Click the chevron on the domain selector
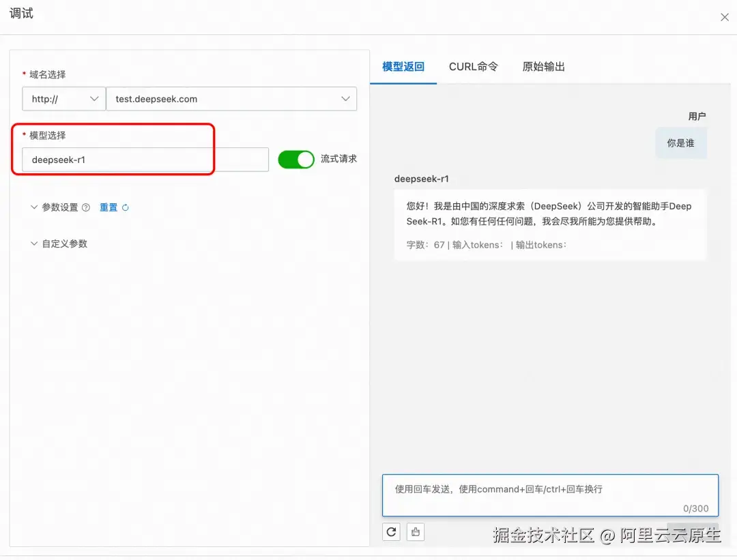 click(345, 99)
